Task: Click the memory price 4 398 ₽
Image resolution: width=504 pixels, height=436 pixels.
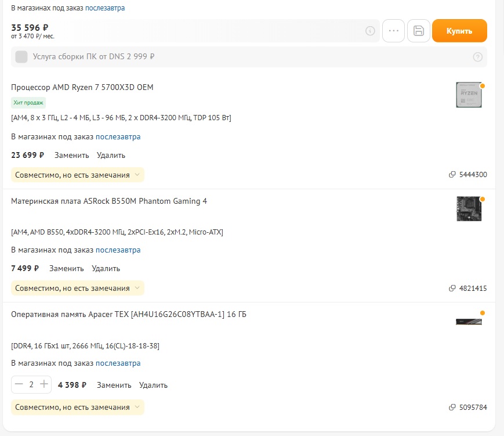Action: 72,385
